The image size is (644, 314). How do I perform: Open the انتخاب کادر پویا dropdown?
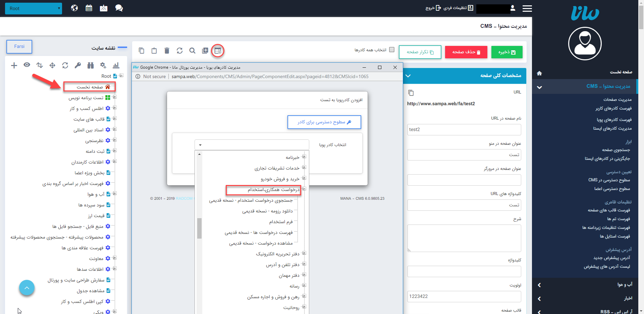[x=252, y=144]
